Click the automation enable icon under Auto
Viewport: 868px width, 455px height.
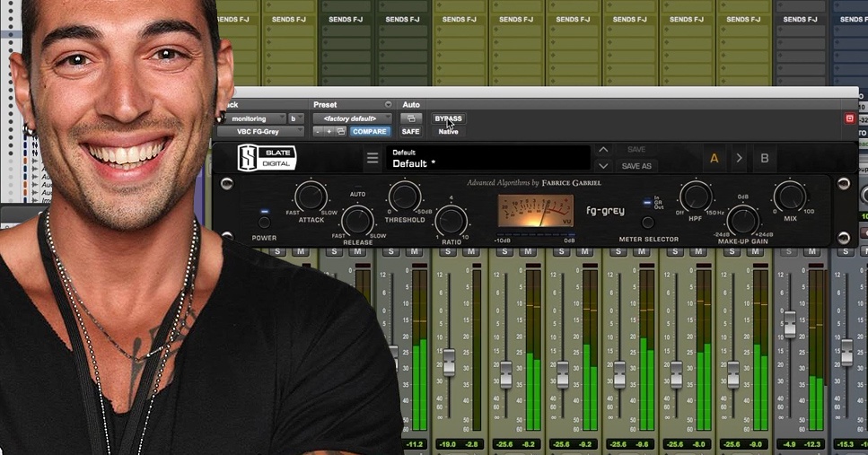click(x=410, y=118)
